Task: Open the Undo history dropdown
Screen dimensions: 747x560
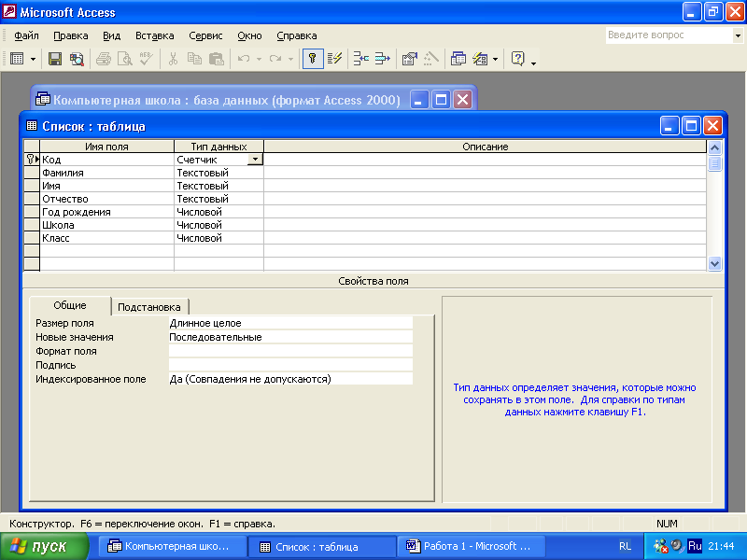Action: tap(260, 60)
